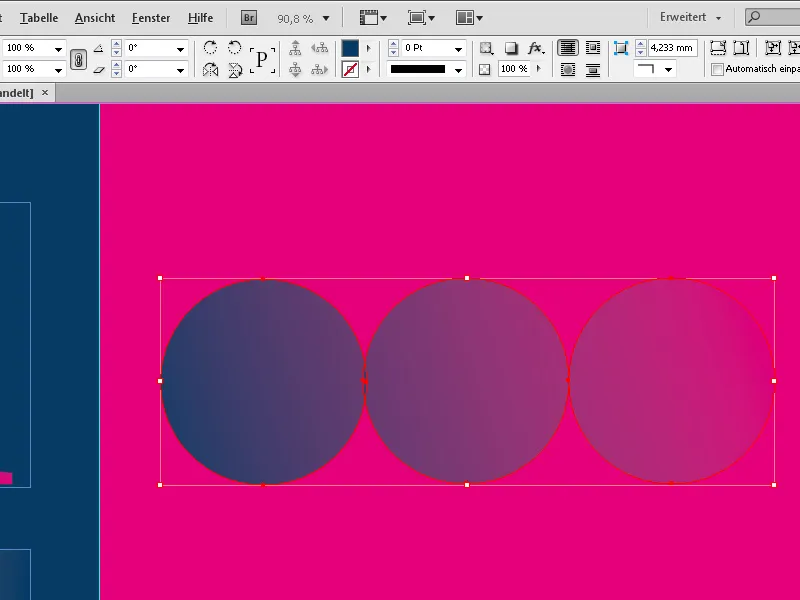Select the middle purple gradient circle

(x=467, y=381)
